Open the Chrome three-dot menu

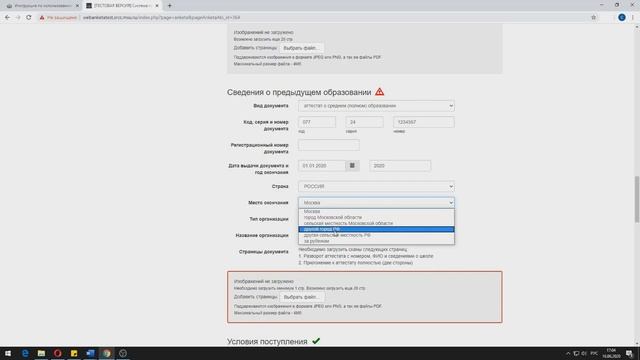tap(633, 17)
